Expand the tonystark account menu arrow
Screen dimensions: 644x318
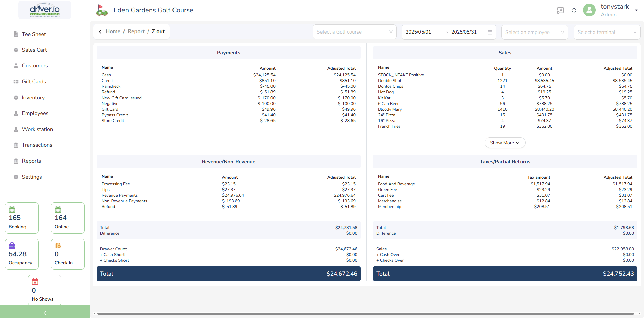(x=636, y=10)
